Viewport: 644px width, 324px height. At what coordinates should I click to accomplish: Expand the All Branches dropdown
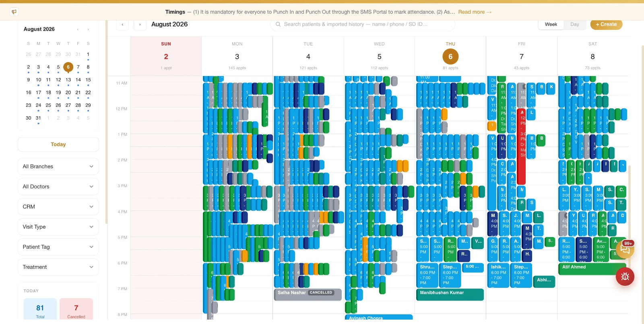58,167
